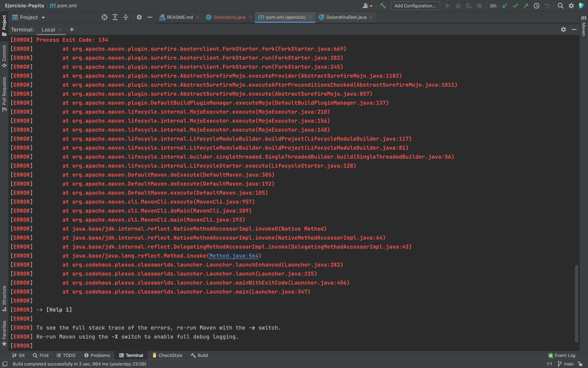Toggle the Commit sidebar tool window
This screenshot has width=588, height=368.
[4, 56]
